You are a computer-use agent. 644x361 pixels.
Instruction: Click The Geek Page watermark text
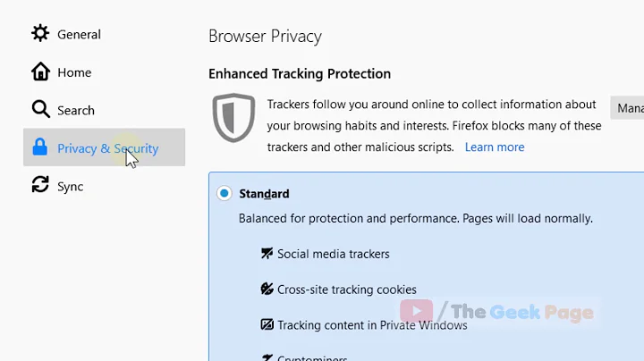click(x=521, y=312)
